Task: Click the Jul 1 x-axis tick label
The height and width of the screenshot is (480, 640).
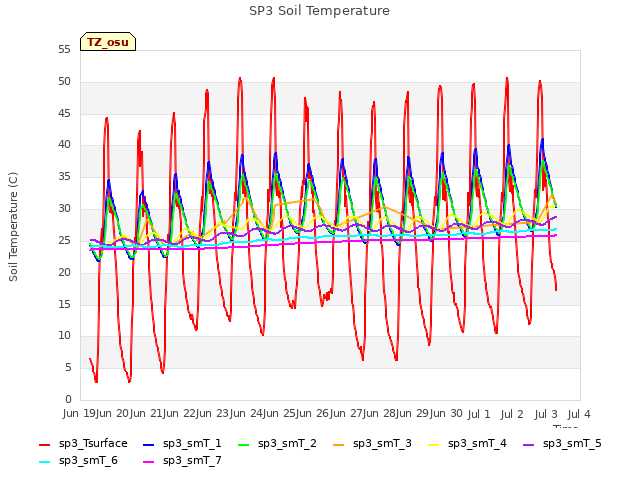Action: click(x=479, y=415)
